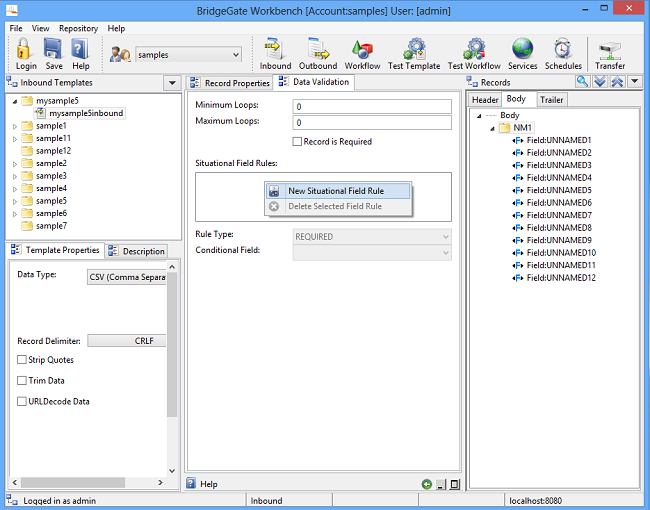Image resolution: width=650 pixels, height=510 pixels.
Task: Click the properties horizontal scrollbar thumb
Action: coord(73,482)
